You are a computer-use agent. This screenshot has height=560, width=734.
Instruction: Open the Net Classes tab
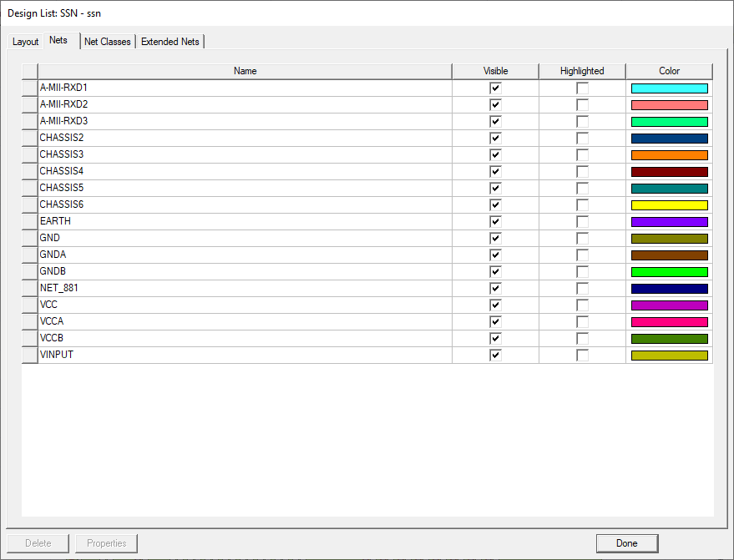point(107,41)
